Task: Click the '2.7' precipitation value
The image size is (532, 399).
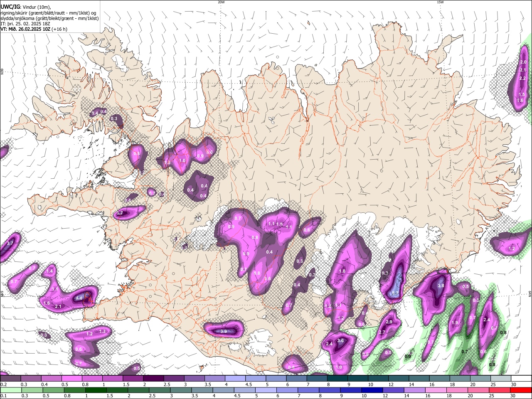Action: pos(382,332)
